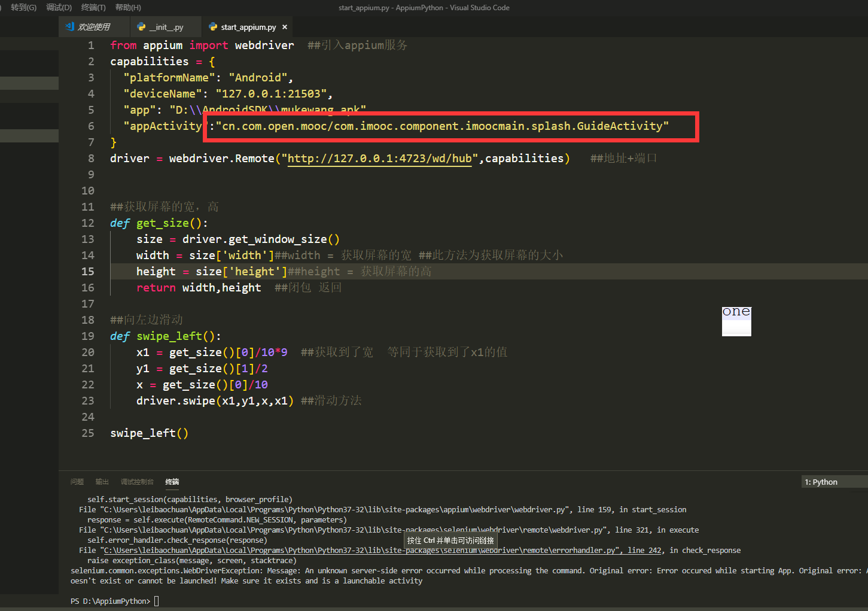Open the 调试控制台 panel tab

[137, 482]
